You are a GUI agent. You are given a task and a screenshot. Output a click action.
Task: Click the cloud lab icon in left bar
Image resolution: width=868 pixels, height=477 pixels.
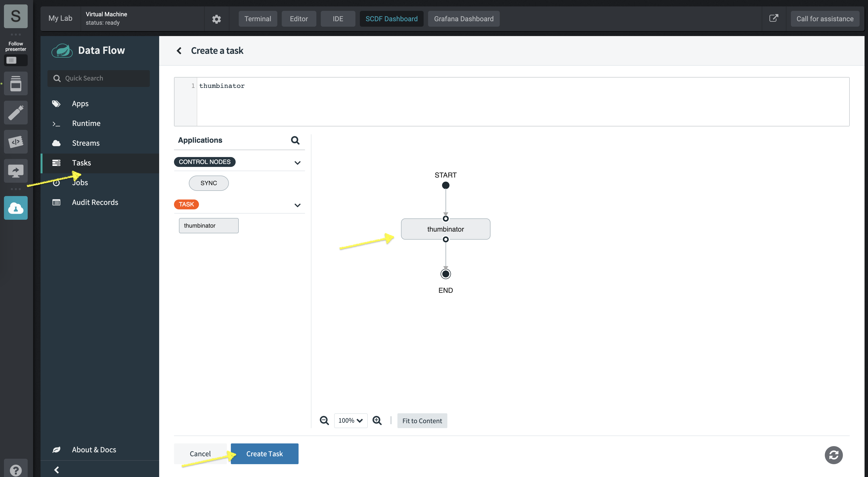(x=16, y=208)
